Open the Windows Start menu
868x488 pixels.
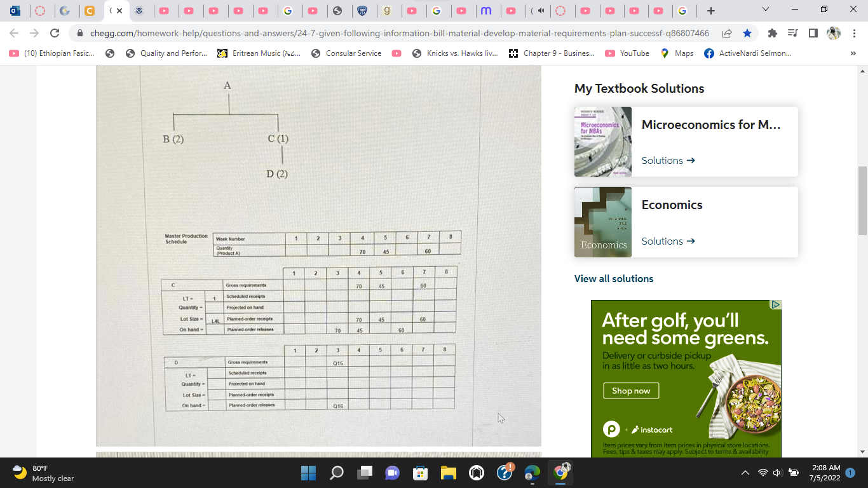click(x=308, y=473)
